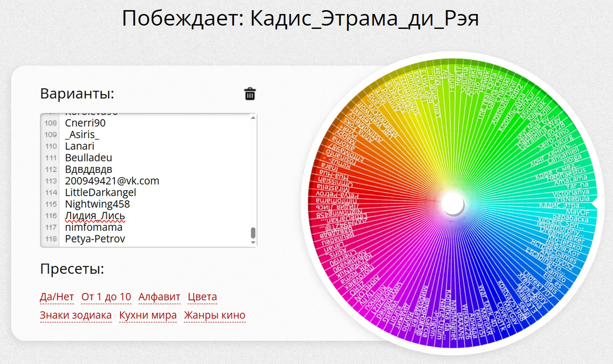Click the scrollbar down arrow in variants list

tap(253, 243)
